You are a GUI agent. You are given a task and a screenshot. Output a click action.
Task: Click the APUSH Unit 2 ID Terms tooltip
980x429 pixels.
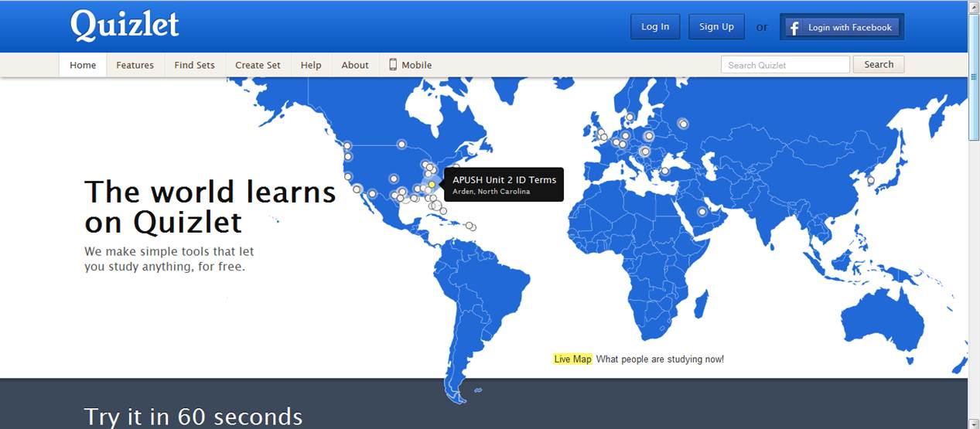[x=504, y=185]
